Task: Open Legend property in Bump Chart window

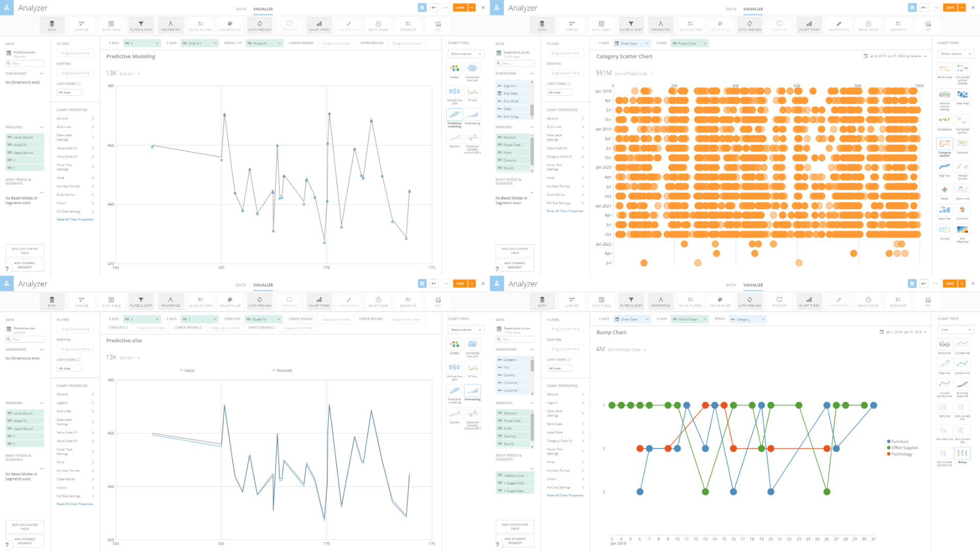Action: pos(565,402)
